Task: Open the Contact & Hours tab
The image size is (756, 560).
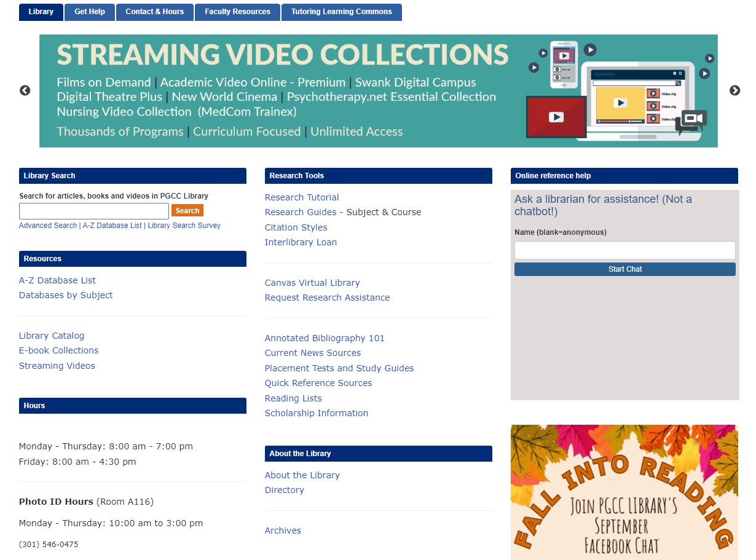Action: (155, 12)
